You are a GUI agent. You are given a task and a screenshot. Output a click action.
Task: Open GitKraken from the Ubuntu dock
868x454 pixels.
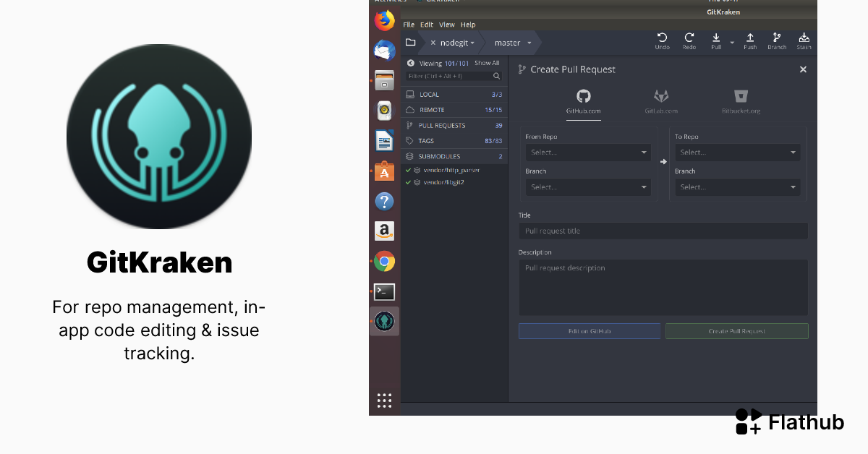point(384,321)
